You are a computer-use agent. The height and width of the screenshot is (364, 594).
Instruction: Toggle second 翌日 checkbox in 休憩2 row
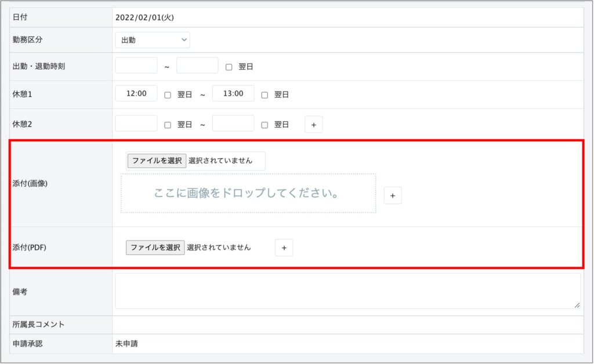[265, 125]
